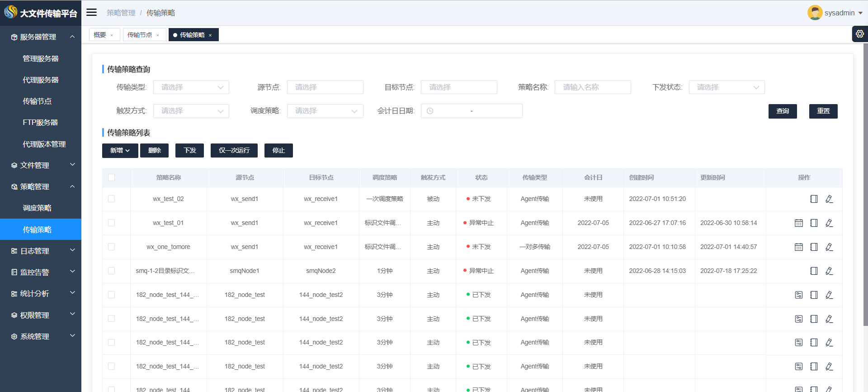Viewport: 868px width, 392px height.
Task: Open the 触发方式 dropdown
Action: 191,111
